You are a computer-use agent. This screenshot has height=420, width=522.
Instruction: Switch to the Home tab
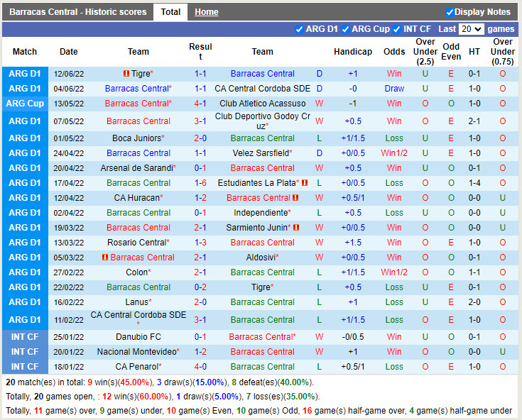[x=207, y=12]
